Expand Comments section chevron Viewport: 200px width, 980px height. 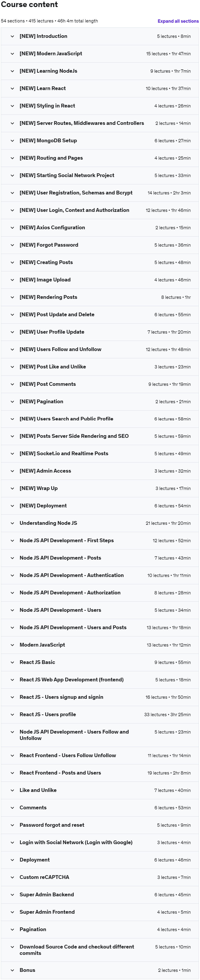(12, 808)
